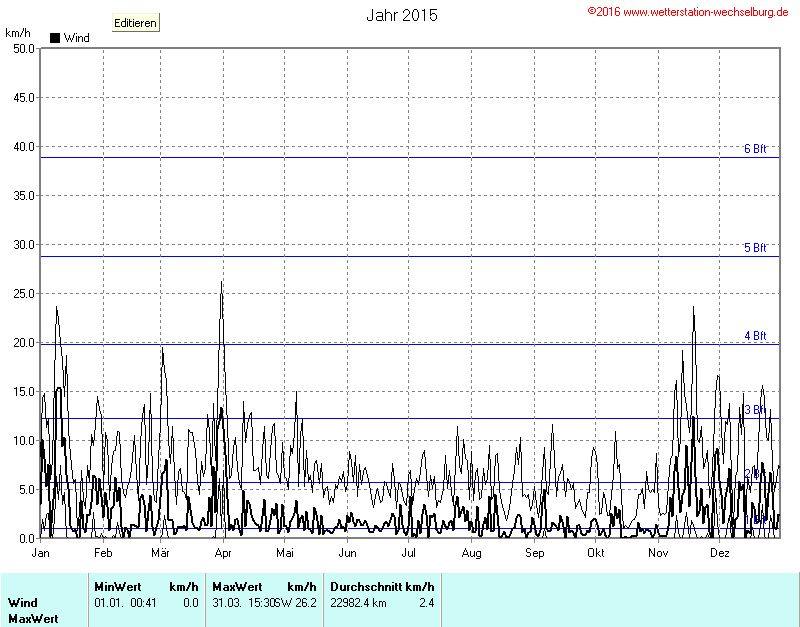Viewport: 800px width, 627px height.
Task: Click the 40.0 y-axis value
Action: 24,147
